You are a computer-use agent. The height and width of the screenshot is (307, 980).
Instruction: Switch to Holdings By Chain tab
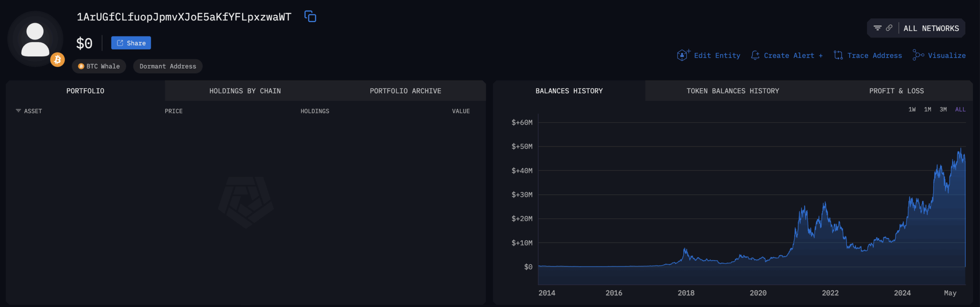click(x=245, y=91)
